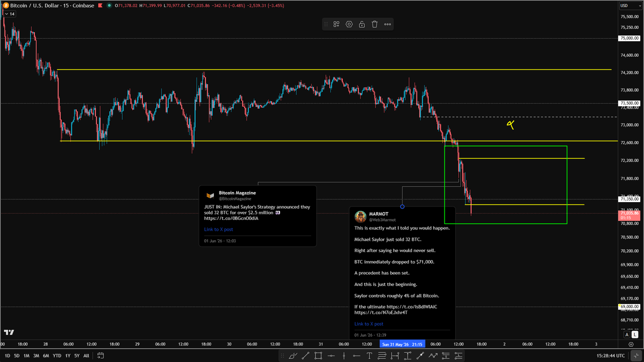Click the MARMOT tweet avatar

point(360,216)
